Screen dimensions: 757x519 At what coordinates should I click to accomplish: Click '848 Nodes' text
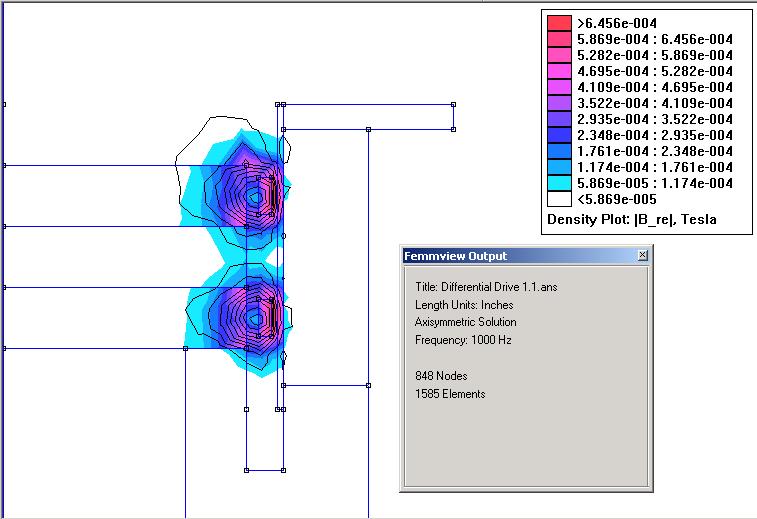pos(441,376)
